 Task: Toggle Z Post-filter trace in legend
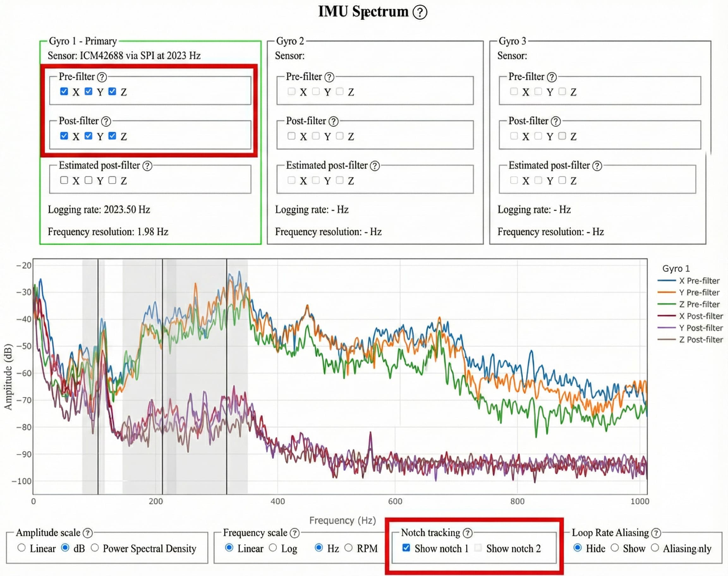[701, 339]
